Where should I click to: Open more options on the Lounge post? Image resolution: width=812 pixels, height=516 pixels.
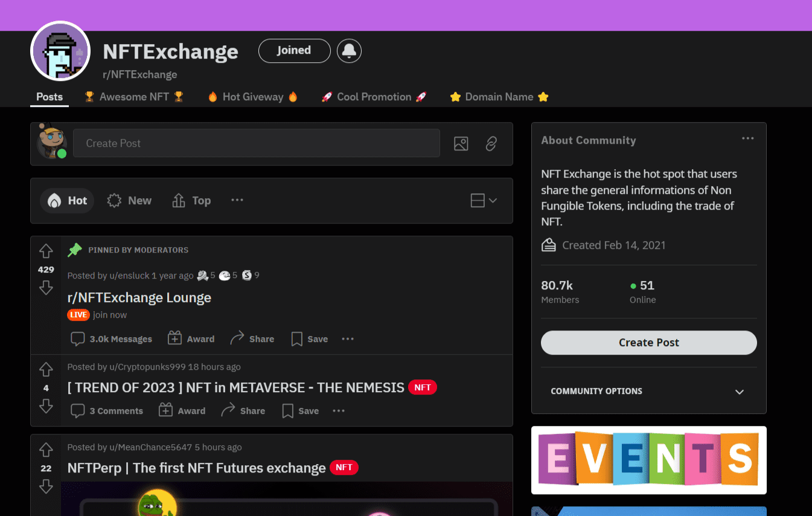click(348, 339)
